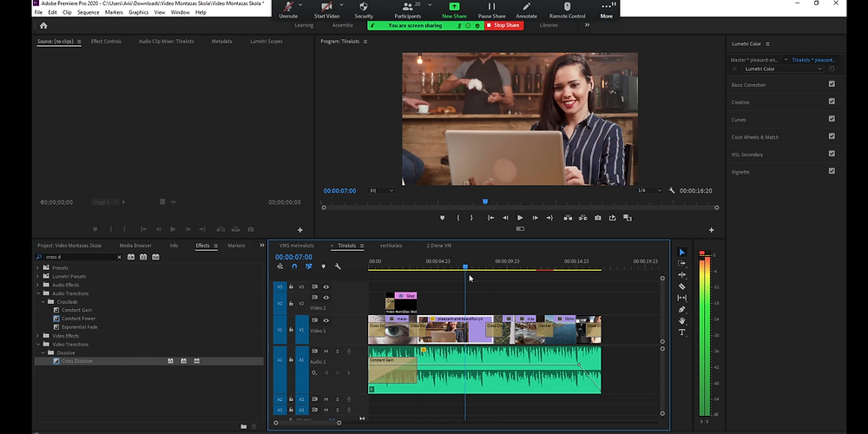Mute the Audio 1 track
Viewport: 868px width, 434px height.
326,352
